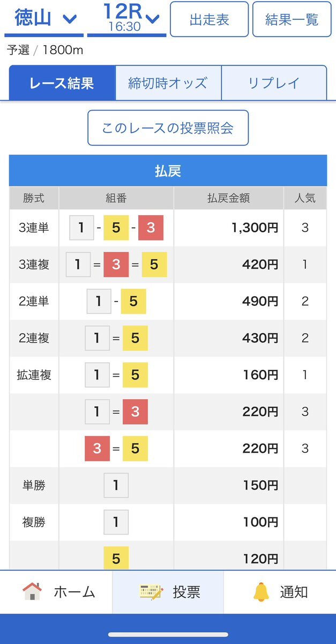The width and height of the screenshot is (336, 644).
Task: Tap the 人気 column header
Action: click(x=305, y=198)
